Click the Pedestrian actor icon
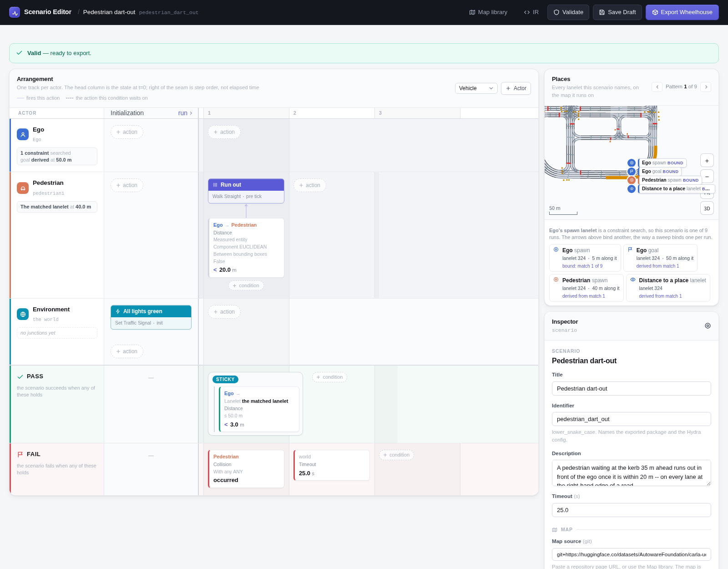728x569 pixels. 23,188
